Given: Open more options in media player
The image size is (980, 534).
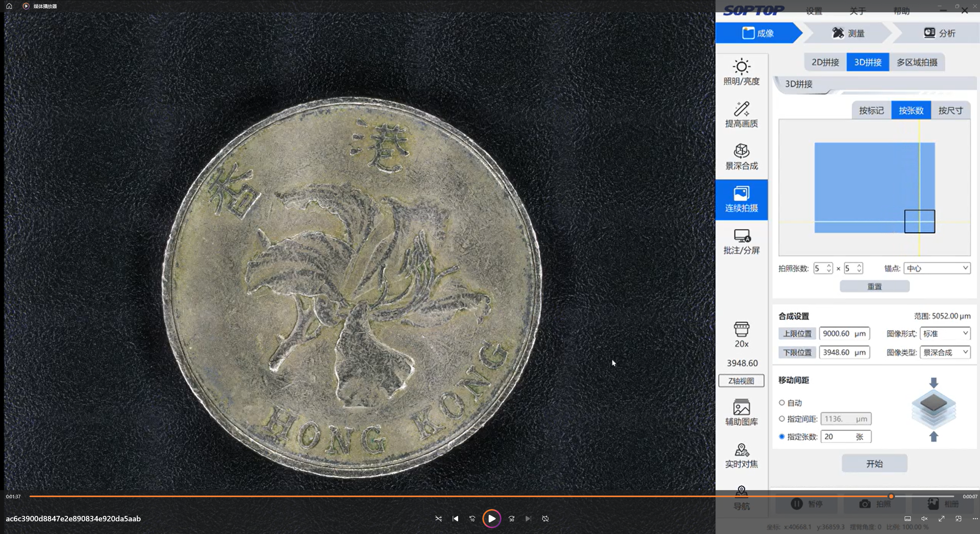Looking at the screenshot, I should tap(975, 519).
